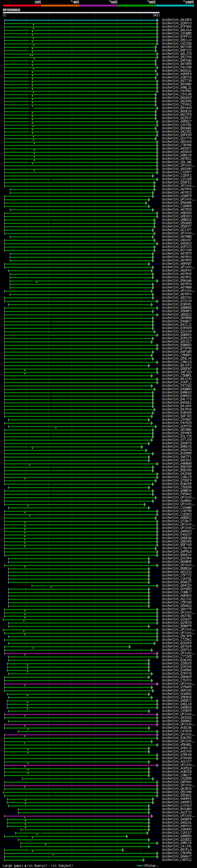Open hit UniRef100_B6UH15
The height and width of the screenshot is (868, 197).
pos(177,98)
